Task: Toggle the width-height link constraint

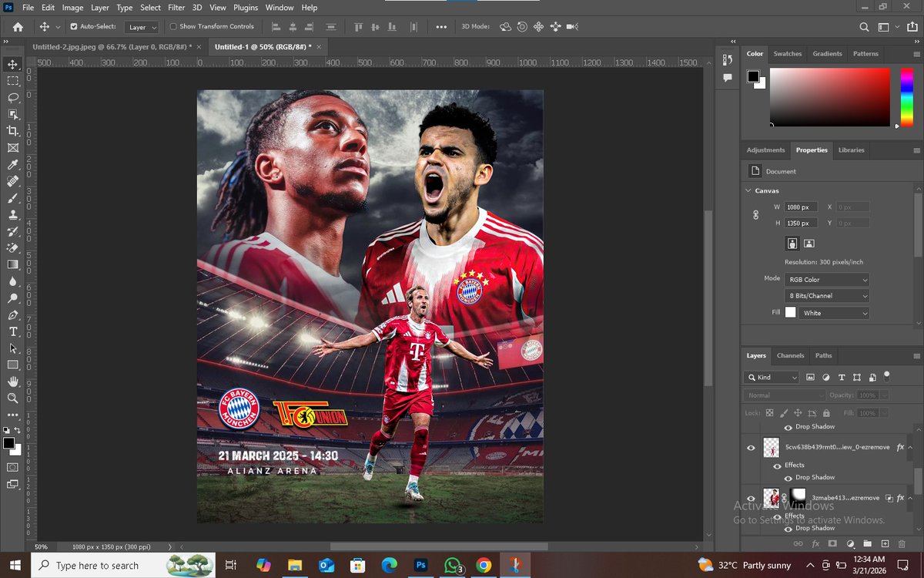Action: coord(755,215)
